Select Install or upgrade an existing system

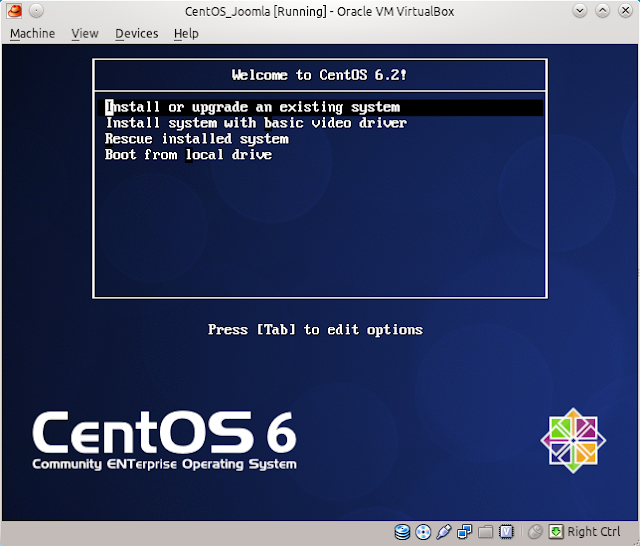click(320, 107)
